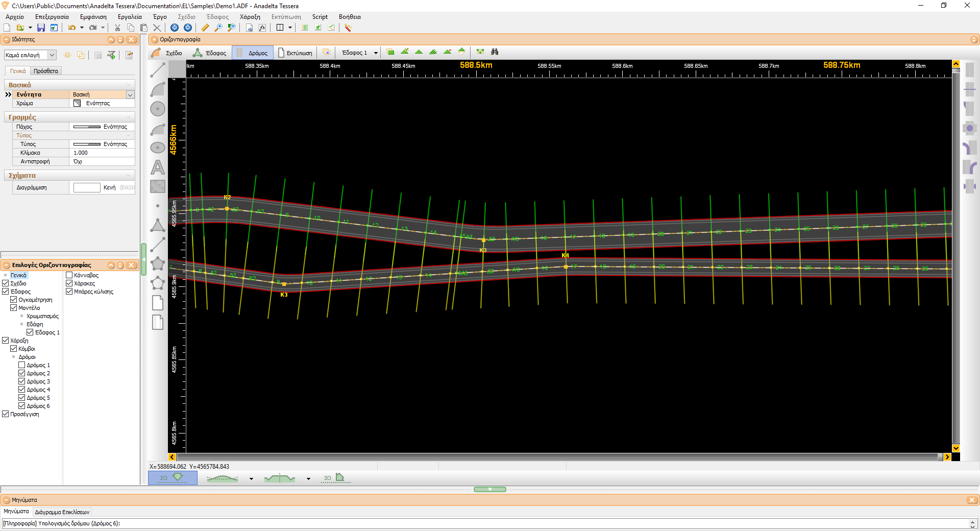The width and height of the screenshot is (980, 531).
Task: Expand the Ενότητα Βασική dropdown arrow
Action: tap(130, 94)
